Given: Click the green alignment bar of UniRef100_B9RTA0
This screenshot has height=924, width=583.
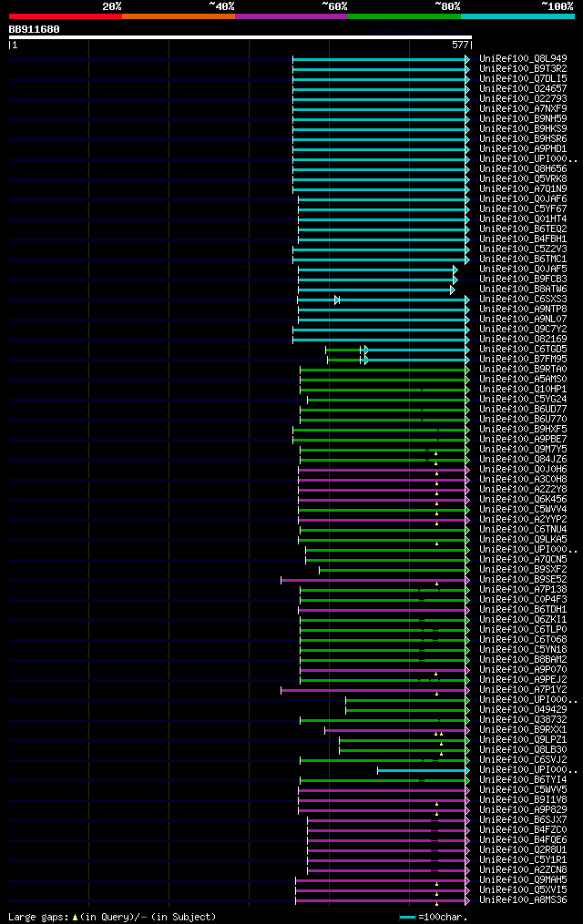Looking at the screenshot, I should point(385,371).
